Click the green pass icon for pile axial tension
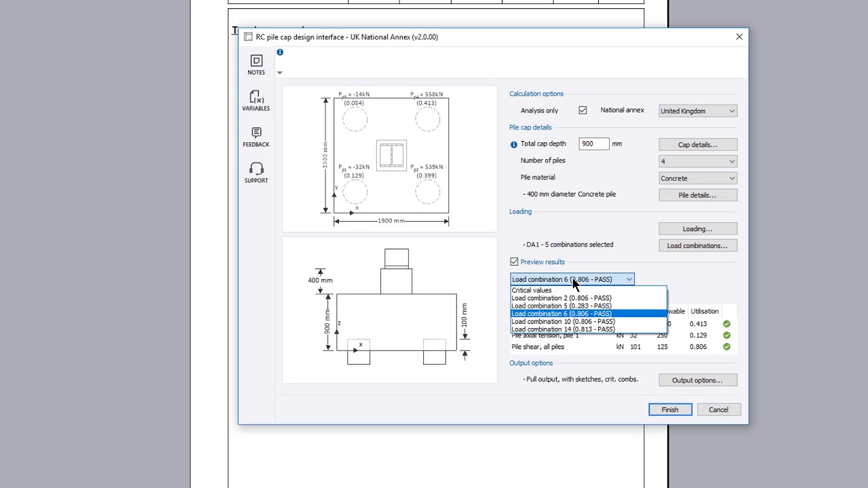This screenshot has width=868, height=488. click(726, 335)
